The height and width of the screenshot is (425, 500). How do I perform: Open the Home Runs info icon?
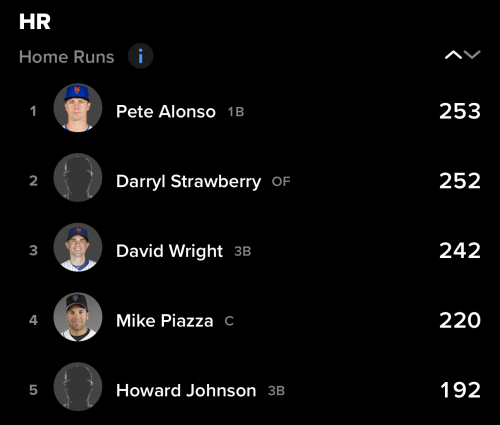[x=141, y=56]
